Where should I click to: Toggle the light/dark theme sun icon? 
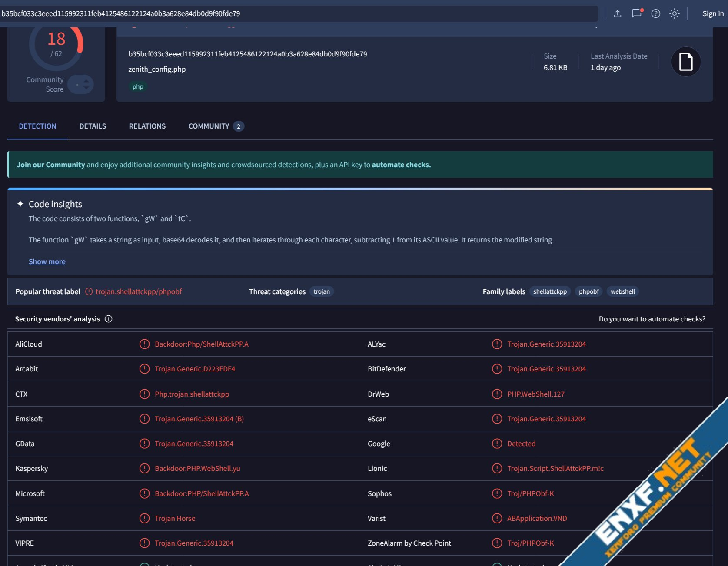(x=674, y=13)
